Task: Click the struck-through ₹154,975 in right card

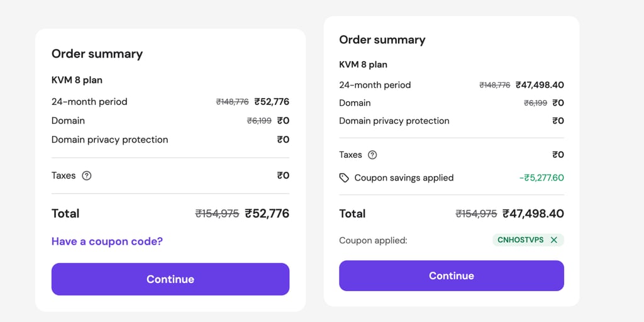Action: tap(477, 214)
